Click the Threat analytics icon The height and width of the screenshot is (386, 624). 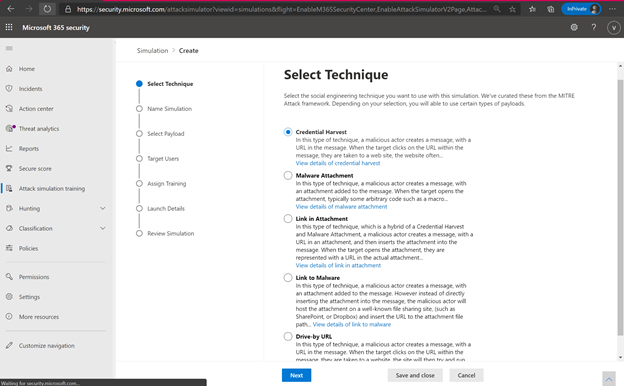pos(10,128)
